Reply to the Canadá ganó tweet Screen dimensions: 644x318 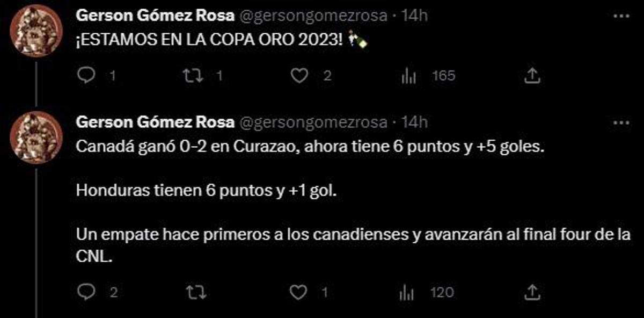(86, 292)
